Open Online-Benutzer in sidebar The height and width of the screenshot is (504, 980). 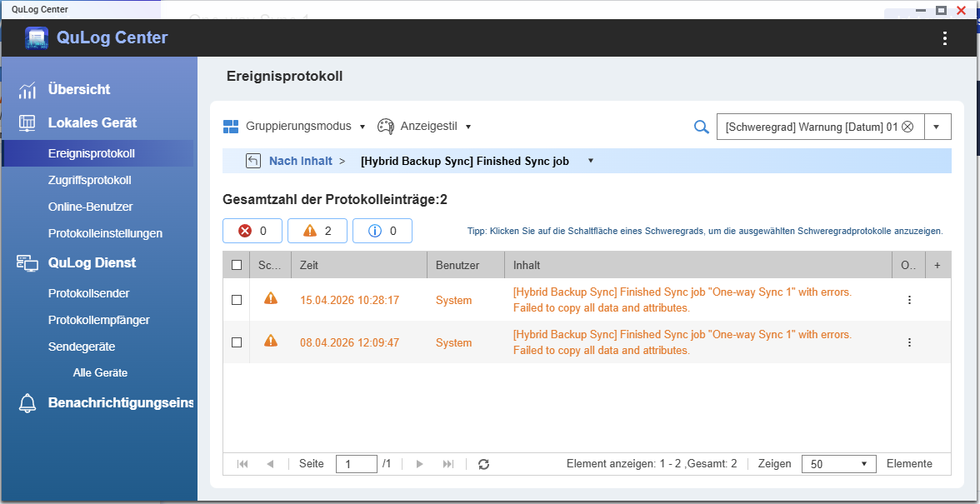point(90,207)
